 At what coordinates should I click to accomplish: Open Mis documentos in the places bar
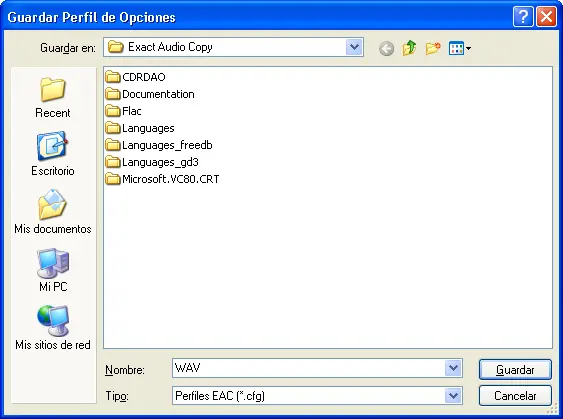pos(53,212)
